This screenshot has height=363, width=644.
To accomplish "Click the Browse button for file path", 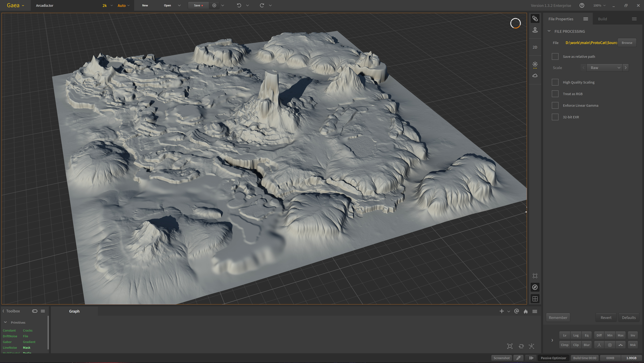I will (x=627, y=43).
